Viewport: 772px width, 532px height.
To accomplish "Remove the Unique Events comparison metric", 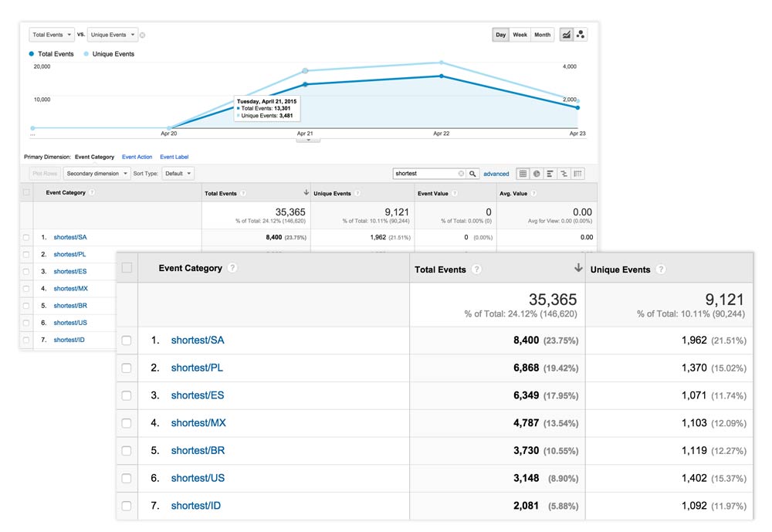I will (143, 35).
